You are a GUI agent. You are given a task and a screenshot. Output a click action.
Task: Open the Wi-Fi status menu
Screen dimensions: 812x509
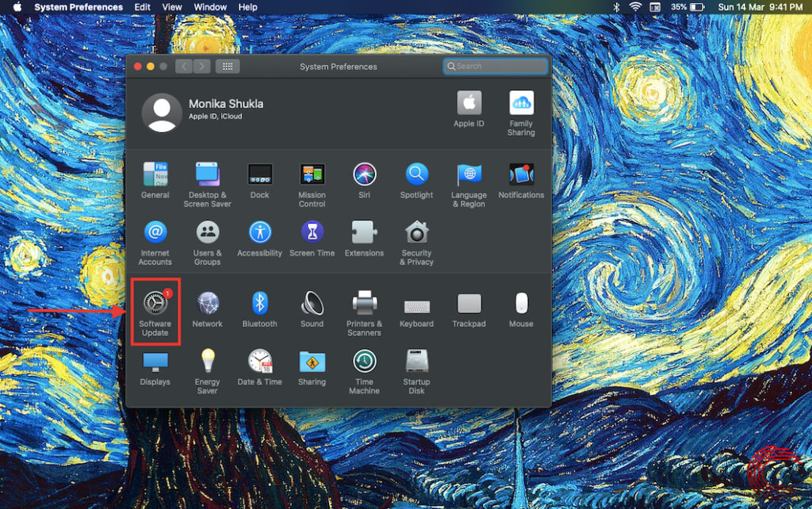(635, 7)
